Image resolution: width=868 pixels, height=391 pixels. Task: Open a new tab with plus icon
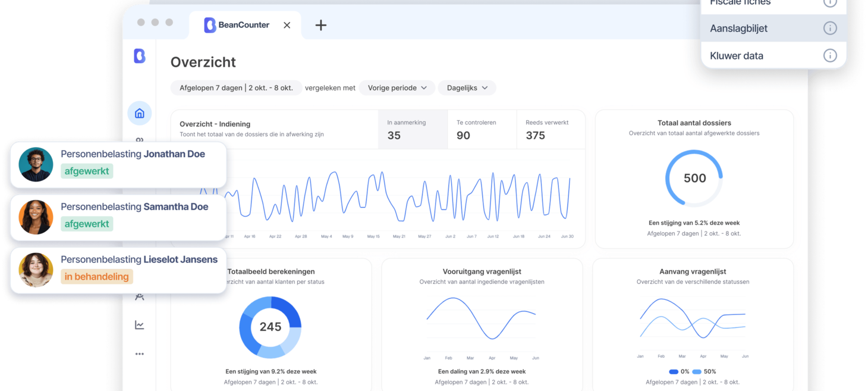point(320,25)
